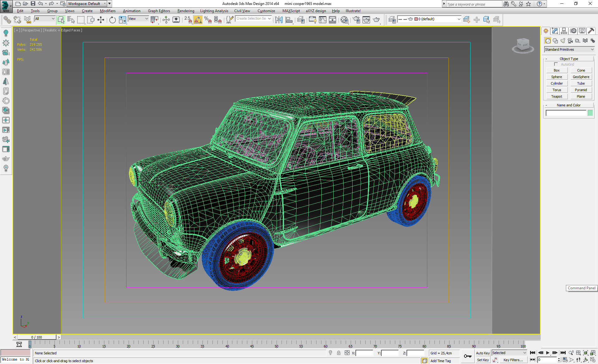
Task: Toggle Angle Snap in main toolbar
Action: point(198,20)
